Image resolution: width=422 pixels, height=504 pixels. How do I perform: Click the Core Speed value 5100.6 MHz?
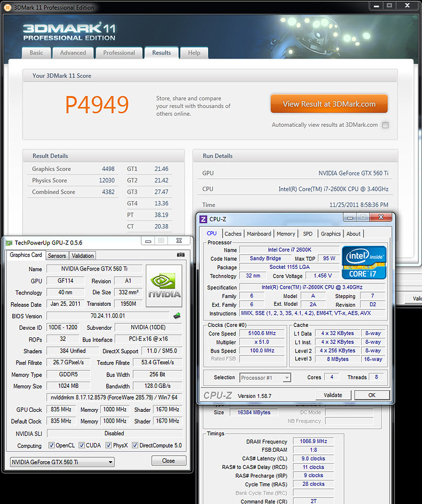click(x=262, y=333)
